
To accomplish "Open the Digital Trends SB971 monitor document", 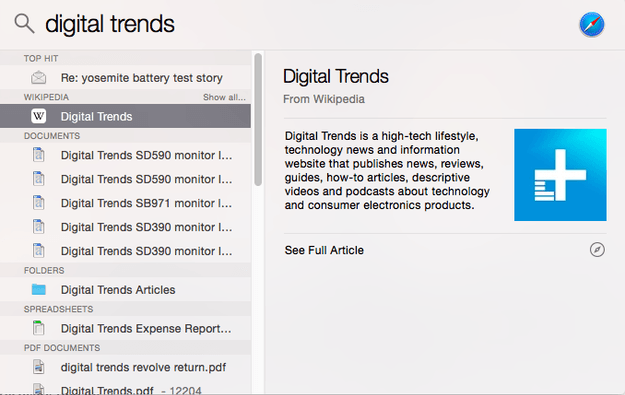I will [x=126, y=203].
